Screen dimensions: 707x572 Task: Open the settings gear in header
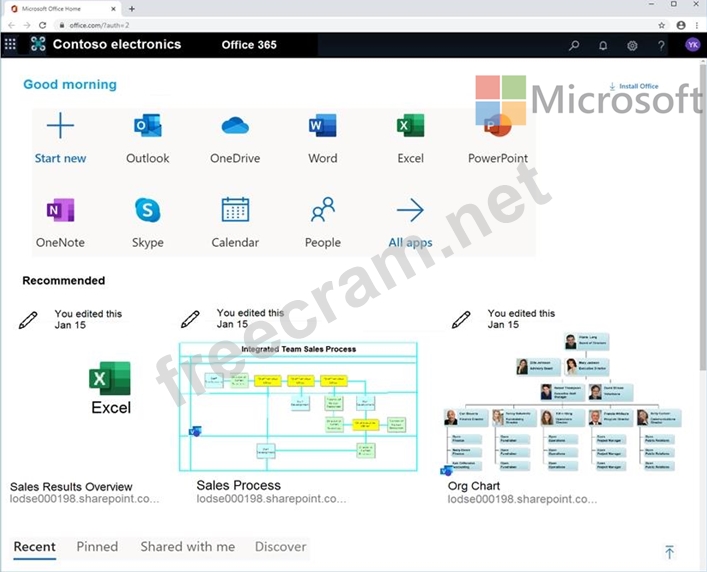click(x=632, y=45)
